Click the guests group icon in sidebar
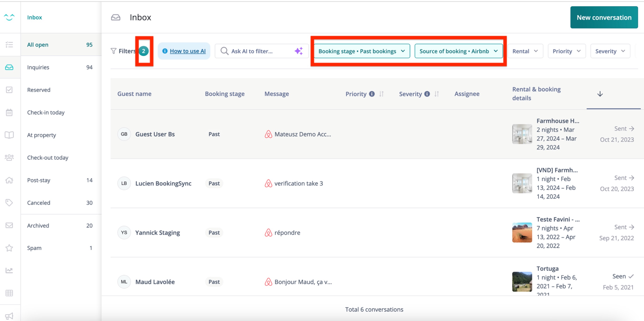 [x=9, y=157]
